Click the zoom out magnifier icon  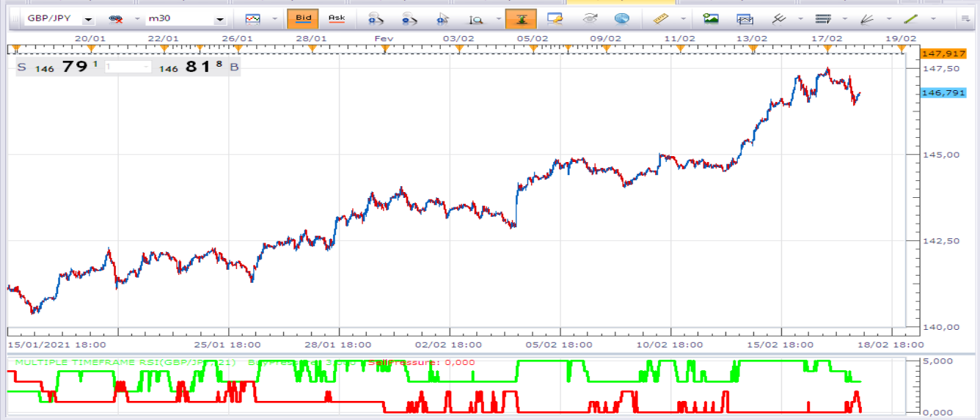coord(409,19)
